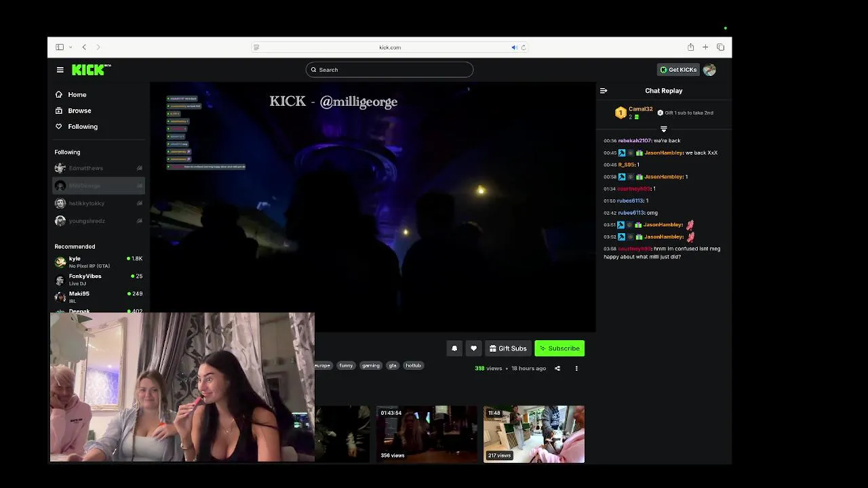Click rubes6113 in the 'omg' message
Screen dimensions: 868x488
(631, 213)
